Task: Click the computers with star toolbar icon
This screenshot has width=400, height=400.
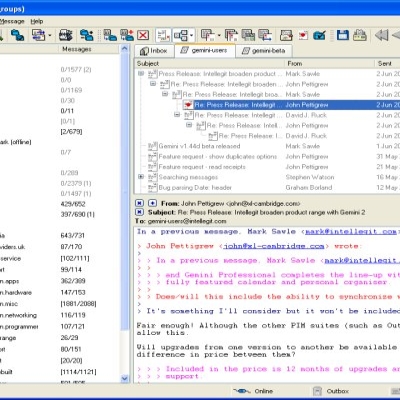Action: [x=87, y=35]
